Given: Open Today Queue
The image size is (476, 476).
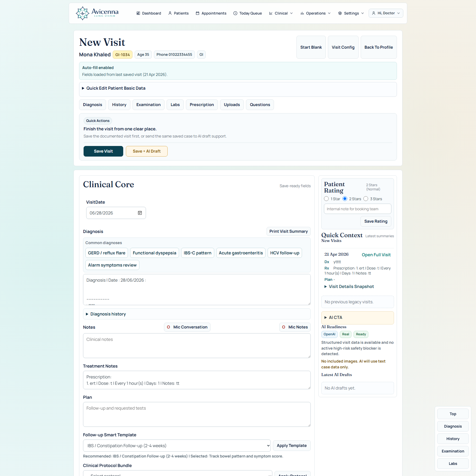Looking at the screenshot, I should tap(248, 13).
